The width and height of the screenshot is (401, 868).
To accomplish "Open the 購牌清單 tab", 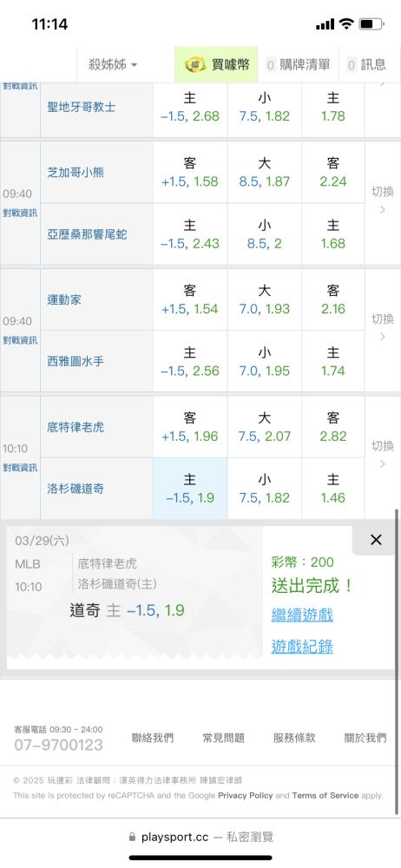I will tap(298, 65).
